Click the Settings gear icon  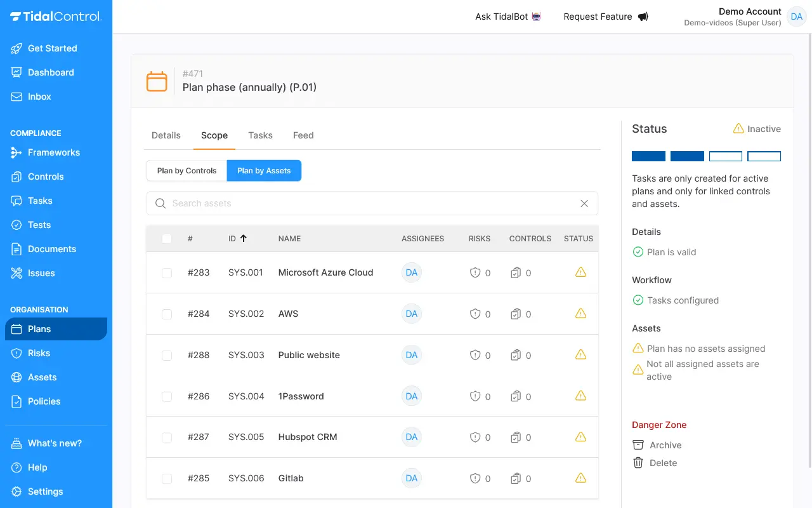16,491
